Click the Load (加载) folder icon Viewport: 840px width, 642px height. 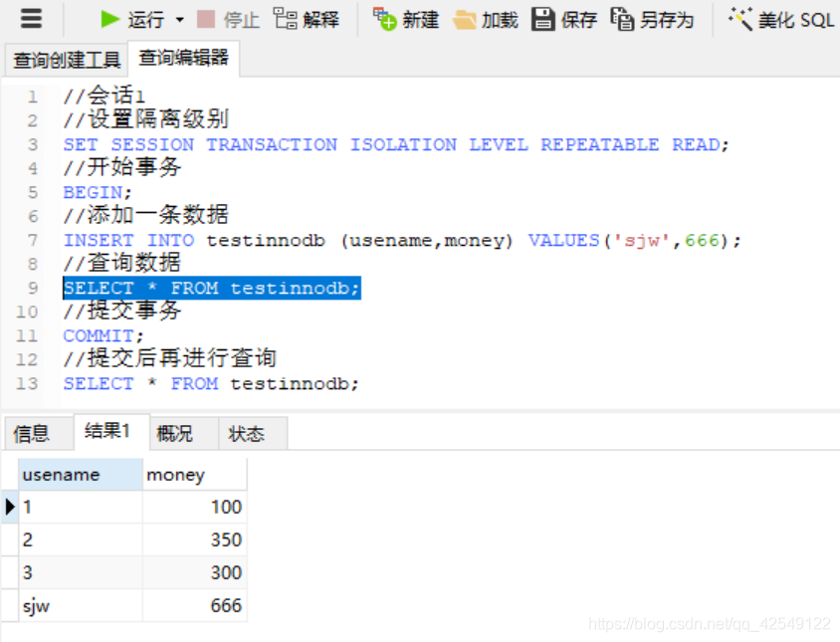(464, 20)
